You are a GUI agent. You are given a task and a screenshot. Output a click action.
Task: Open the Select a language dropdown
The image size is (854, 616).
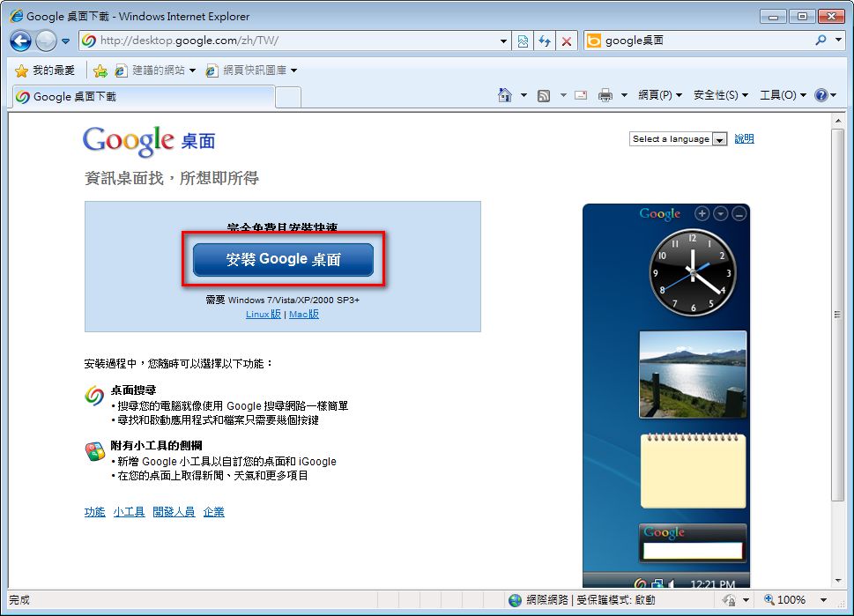[678, 139]
